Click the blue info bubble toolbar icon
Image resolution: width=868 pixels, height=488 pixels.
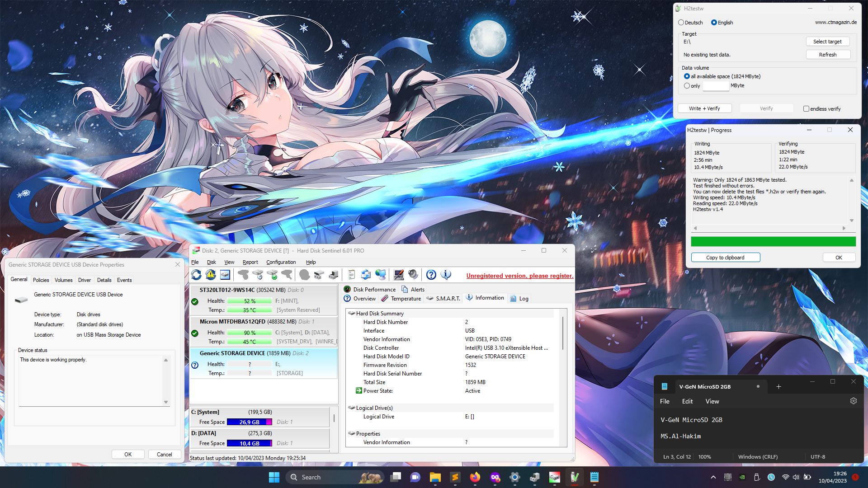point(446,275)
